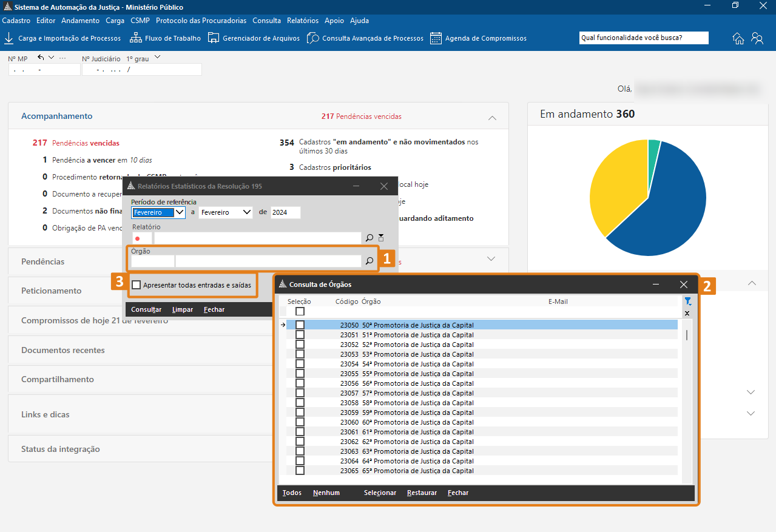This screenshot has width=776, height=532.
Task: Click the Carga e Importação de Processos icon
Action: pyautogui.click(x=9, y=38)
